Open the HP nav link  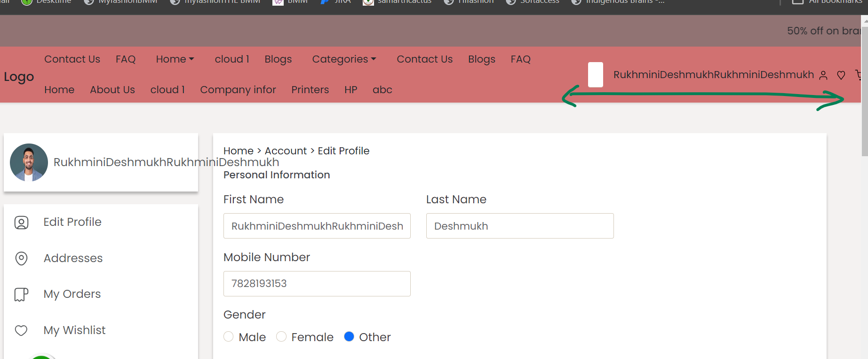[351, 90]
